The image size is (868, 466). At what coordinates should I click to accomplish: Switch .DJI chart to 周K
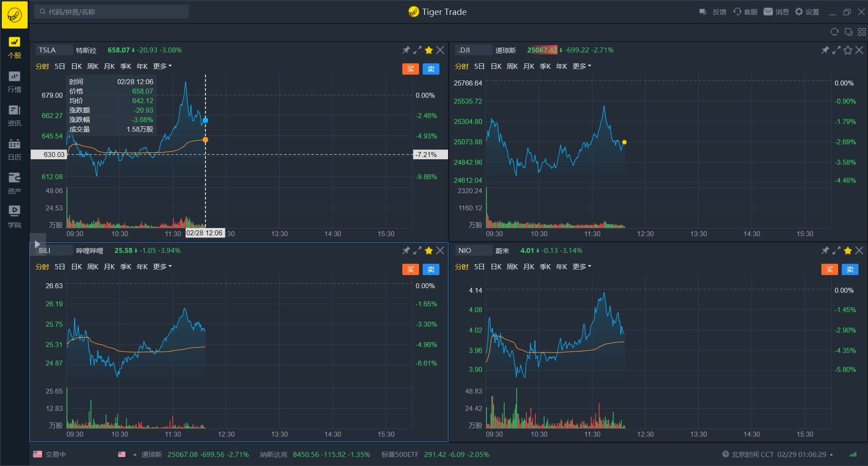click(x=512, y=66)
